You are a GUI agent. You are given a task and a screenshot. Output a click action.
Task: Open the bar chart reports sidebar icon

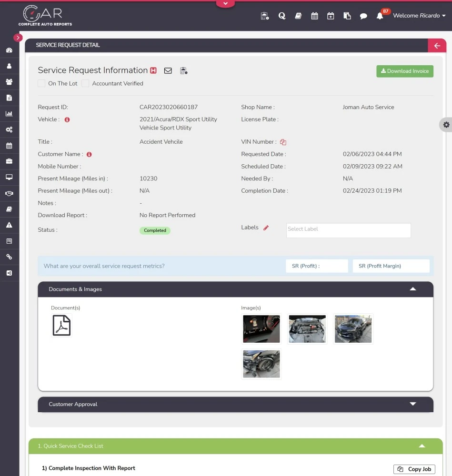coord(9,114)
